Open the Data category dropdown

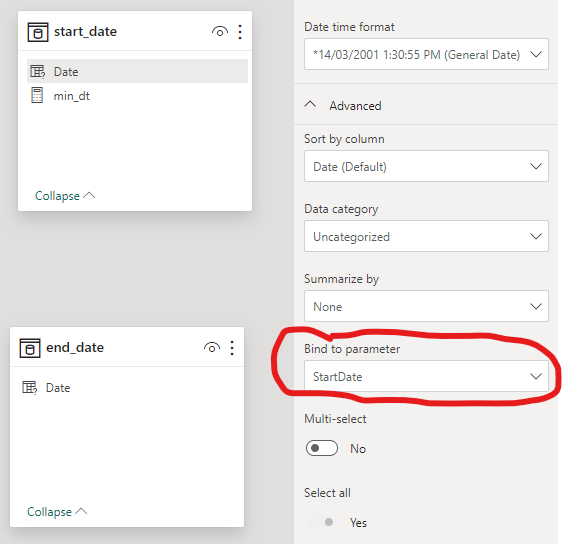(426, 236)
